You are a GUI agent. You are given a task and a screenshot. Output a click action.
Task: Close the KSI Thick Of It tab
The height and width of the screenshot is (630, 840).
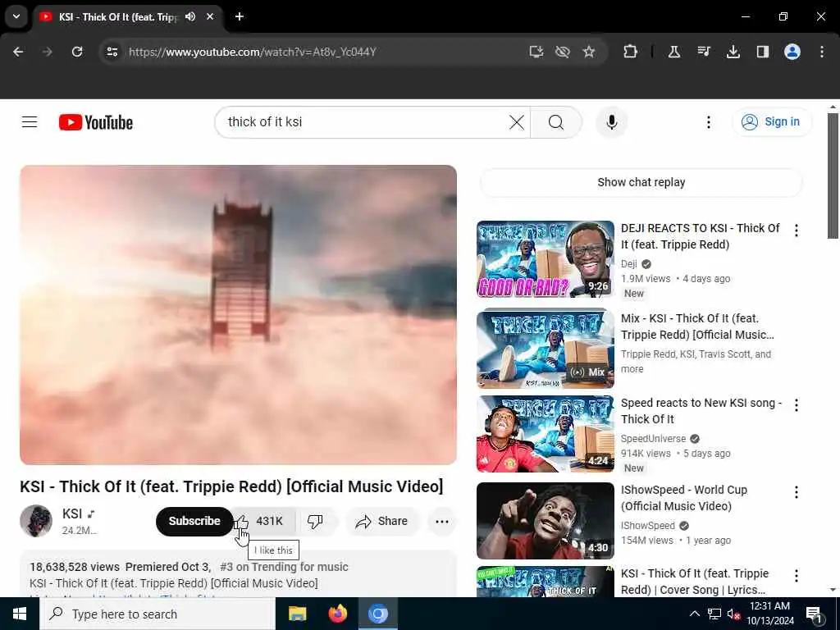(210, 16)
